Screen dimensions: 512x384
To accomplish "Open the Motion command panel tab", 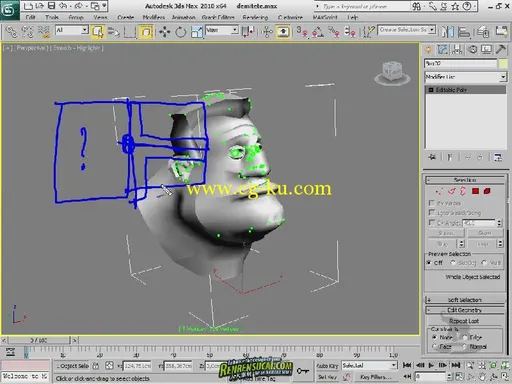I will 473,50.
